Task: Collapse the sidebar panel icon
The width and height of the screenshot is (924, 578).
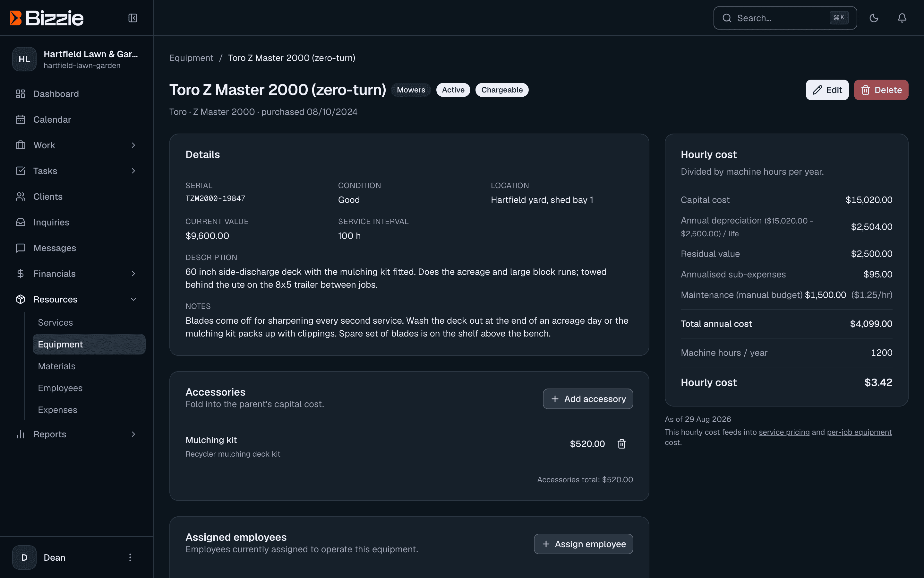Action: coord(133,18)
